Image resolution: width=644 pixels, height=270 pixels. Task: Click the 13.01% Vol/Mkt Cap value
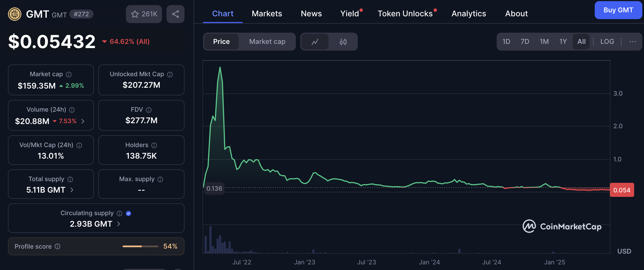51,156
